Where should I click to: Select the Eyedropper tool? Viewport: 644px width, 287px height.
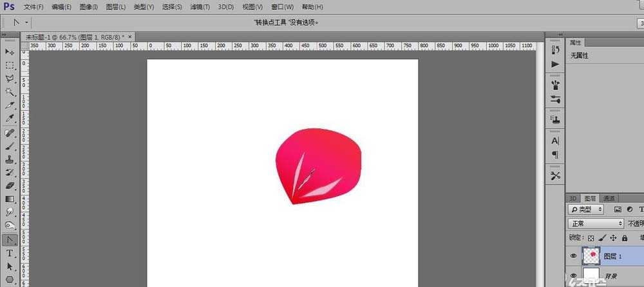coord(10,119)
